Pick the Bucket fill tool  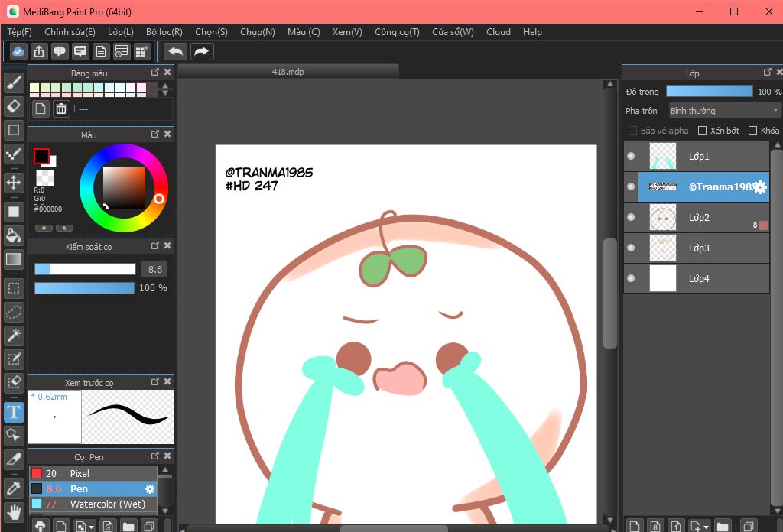(x=13, y=235)
